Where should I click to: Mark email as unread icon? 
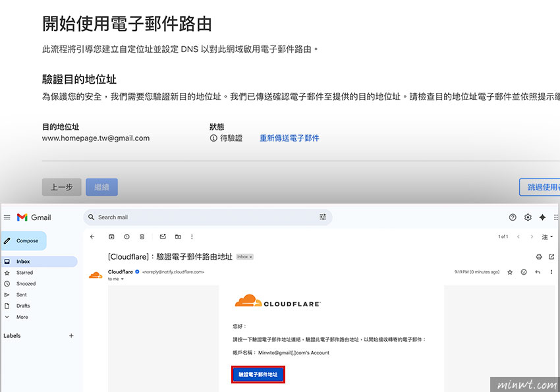(x=163, y=237)
